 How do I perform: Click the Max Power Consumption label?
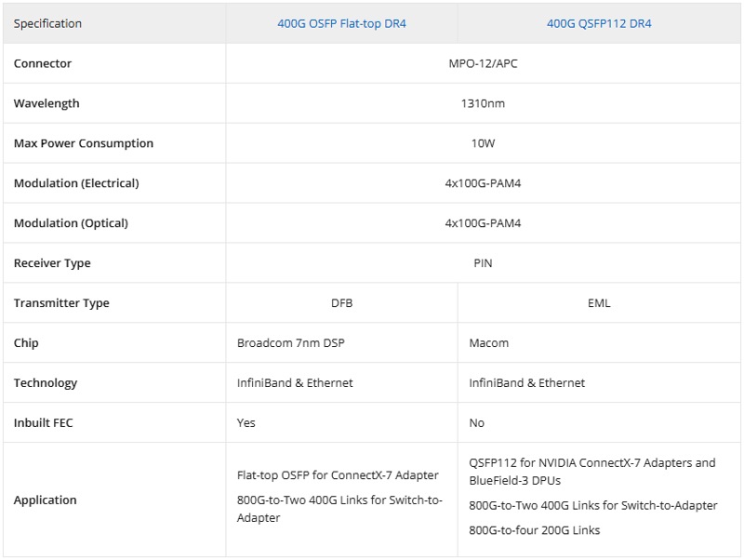point(84,143)
